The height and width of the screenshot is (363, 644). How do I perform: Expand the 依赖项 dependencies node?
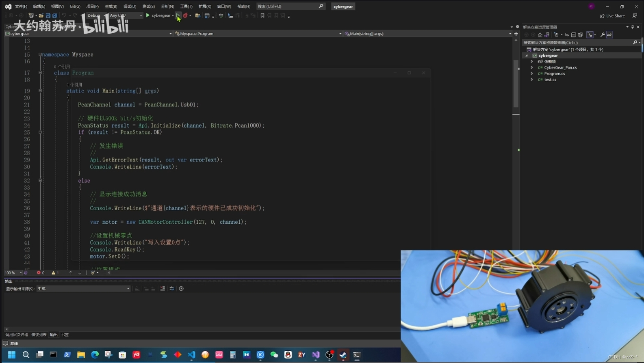point(532,62)
